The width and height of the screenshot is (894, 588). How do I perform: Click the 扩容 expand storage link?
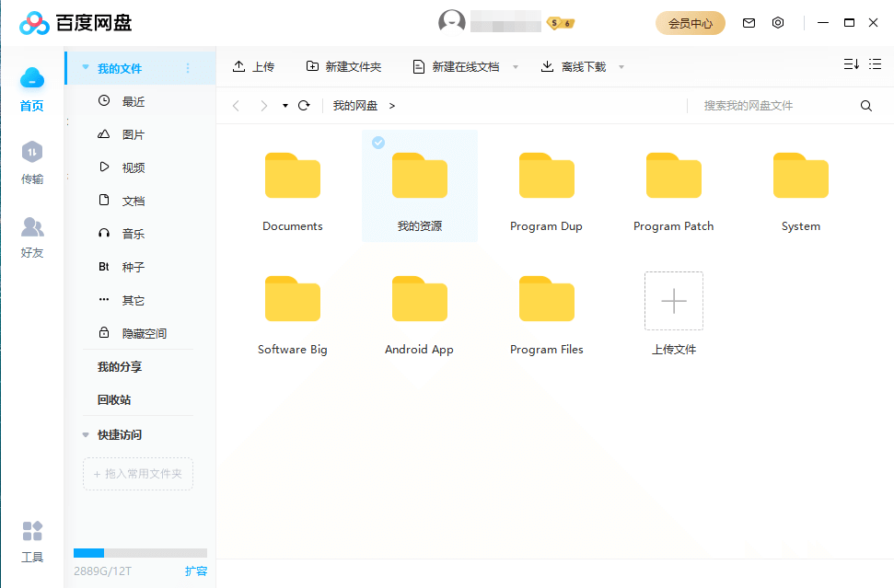coord(196,571)
